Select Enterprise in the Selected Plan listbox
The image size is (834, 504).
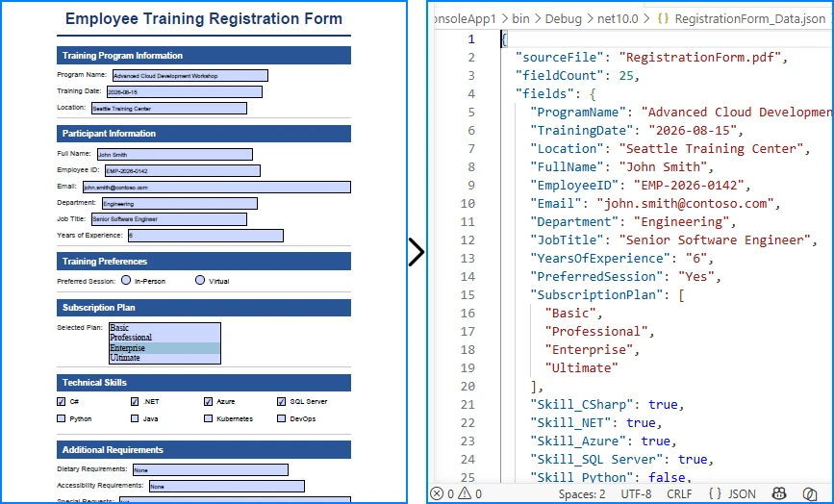(x=164, y=347)
